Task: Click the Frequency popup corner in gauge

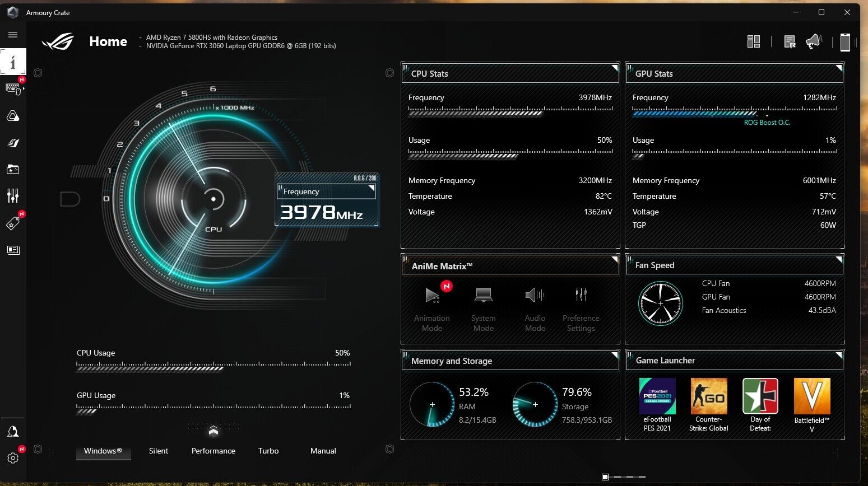Action: click(x=371, y=189)
